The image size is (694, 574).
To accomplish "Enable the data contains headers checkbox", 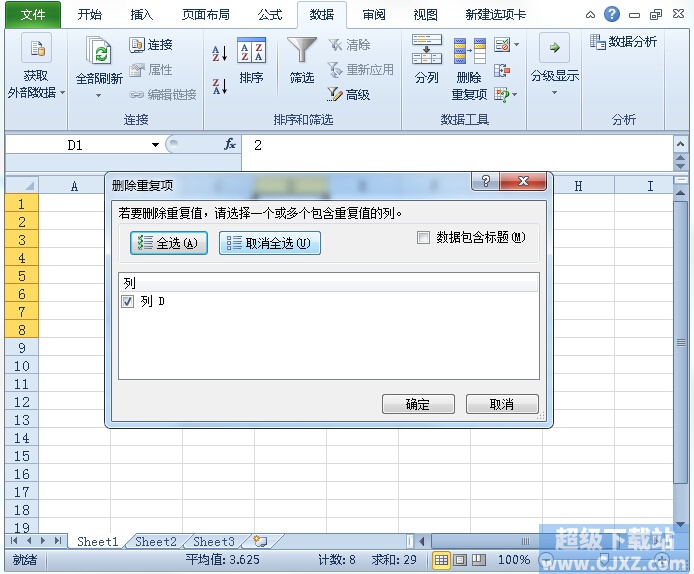I will [x=423, y=238].
